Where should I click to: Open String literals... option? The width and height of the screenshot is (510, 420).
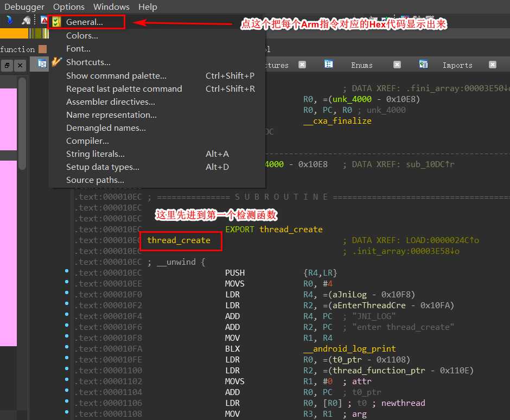click(157, 154)
